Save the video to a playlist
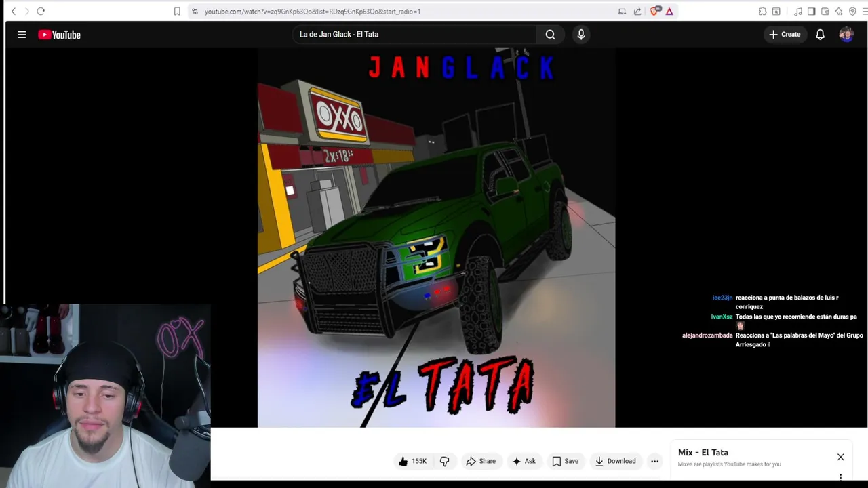Image resolution: width=868 pixels, height=488 pixels. 565,461
